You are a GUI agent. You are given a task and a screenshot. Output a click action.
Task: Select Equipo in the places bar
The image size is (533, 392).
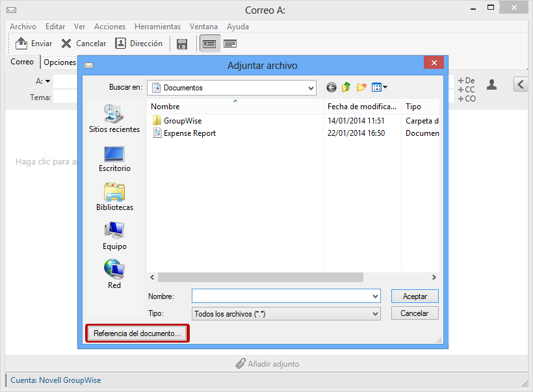[x=114, y=236]
